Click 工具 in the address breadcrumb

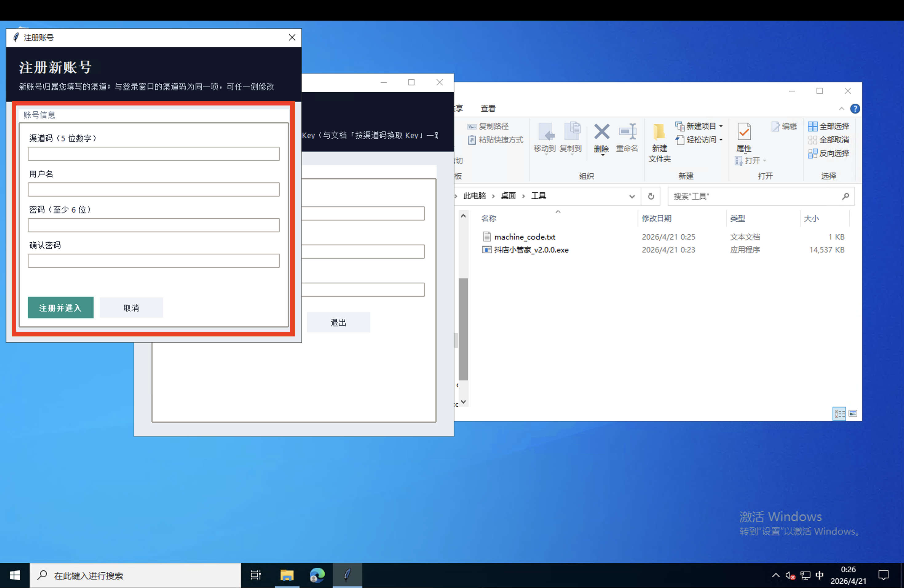[538, 196]
